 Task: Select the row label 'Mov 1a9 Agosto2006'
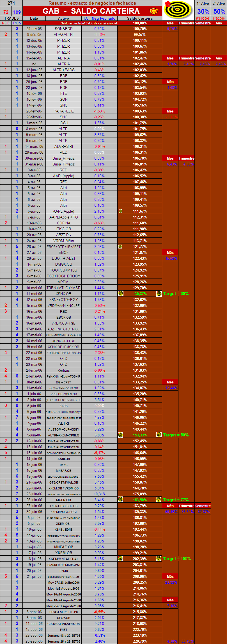click(63, 588)
